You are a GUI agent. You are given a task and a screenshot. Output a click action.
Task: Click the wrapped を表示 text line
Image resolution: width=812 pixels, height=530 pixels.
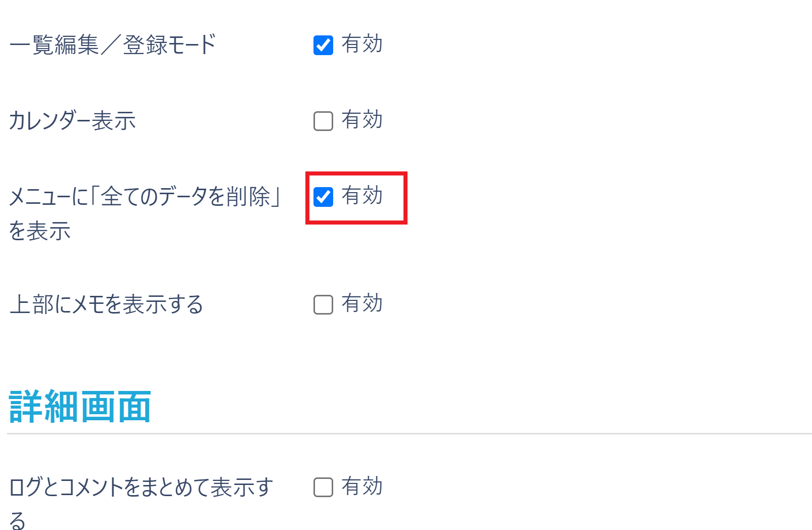40,231
